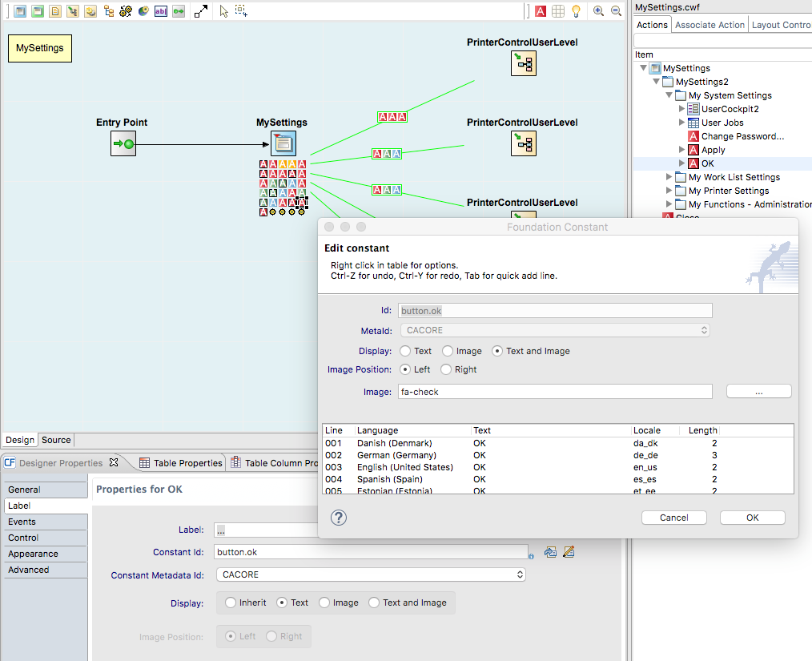Click Cancel in the Edit constant dialog

coord(673,518)
